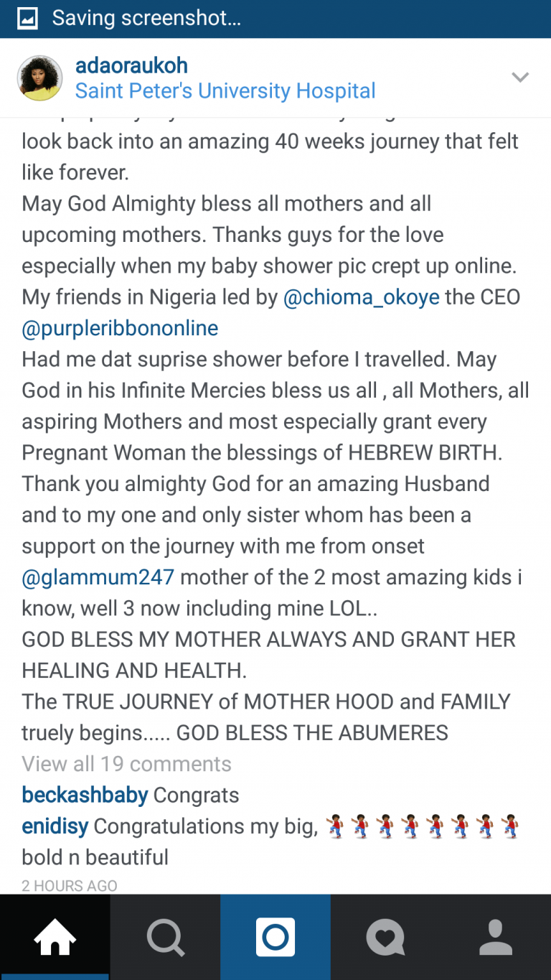Open the Activity heart bubble tab
Screen dimensions: 551x980
(x=385, y=937)
